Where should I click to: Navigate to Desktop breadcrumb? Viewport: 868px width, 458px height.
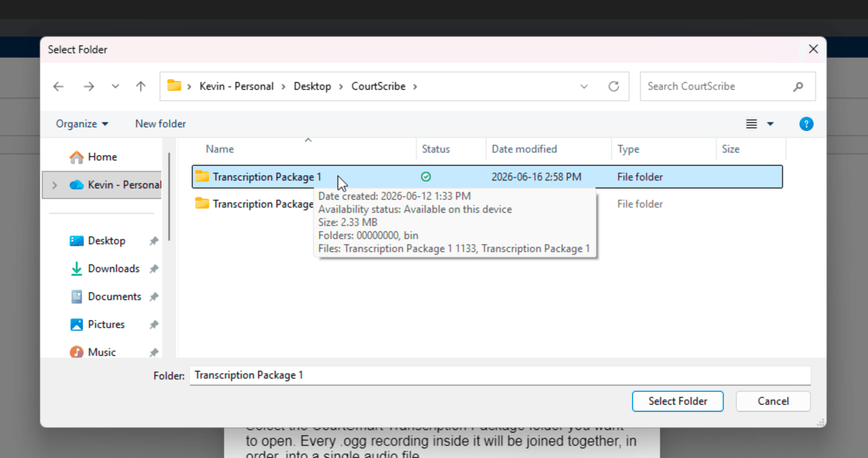pos(312,86)
